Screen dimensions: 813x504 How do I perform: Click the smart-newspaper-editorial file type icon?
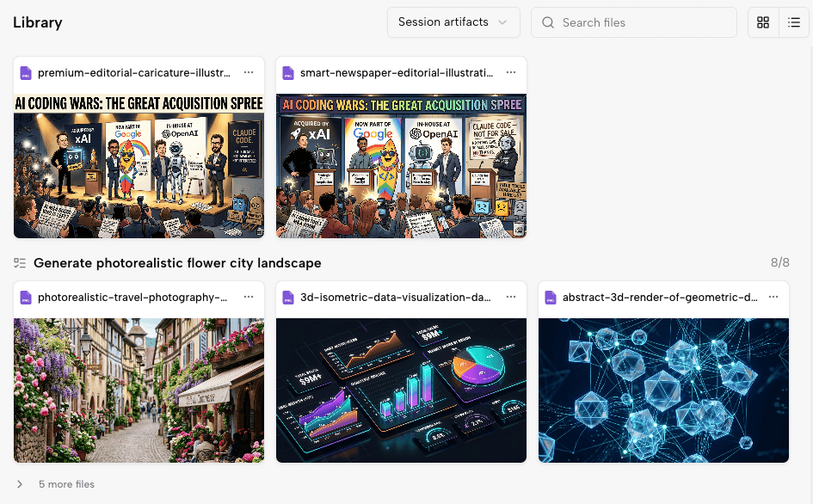288,73
